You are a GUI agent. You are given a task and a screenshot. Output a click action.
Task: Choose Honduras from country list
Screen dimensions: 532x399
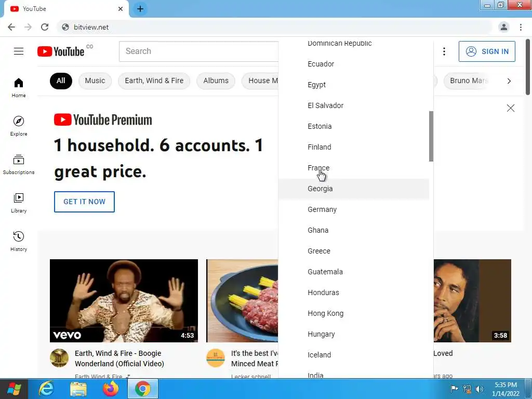pyautogui.click(x=353, y=292)
